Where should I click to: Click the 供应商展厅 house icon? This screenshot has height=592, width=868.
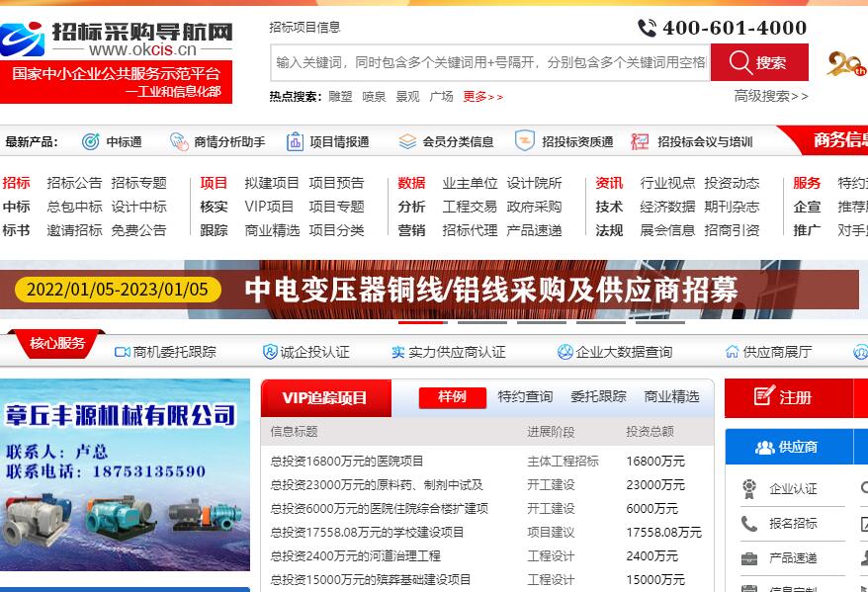point(732,352)
